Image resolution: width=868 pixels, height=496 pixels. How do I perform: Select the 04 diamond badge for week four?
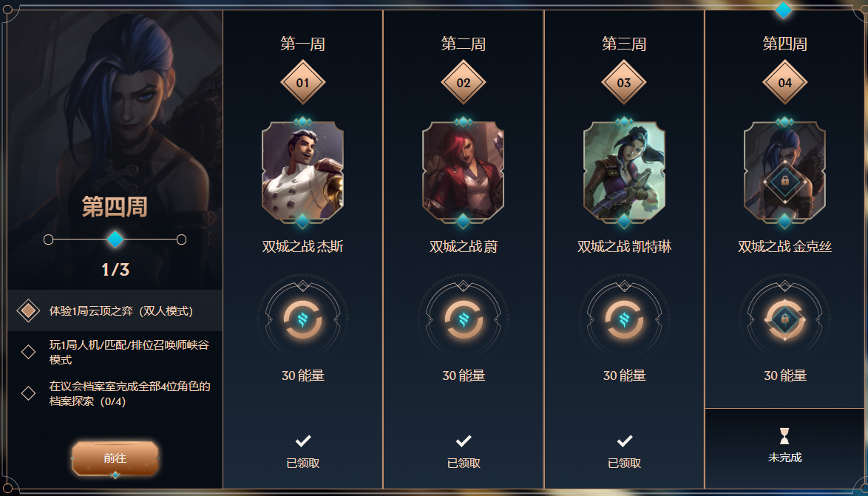click(x=785, y=83)
